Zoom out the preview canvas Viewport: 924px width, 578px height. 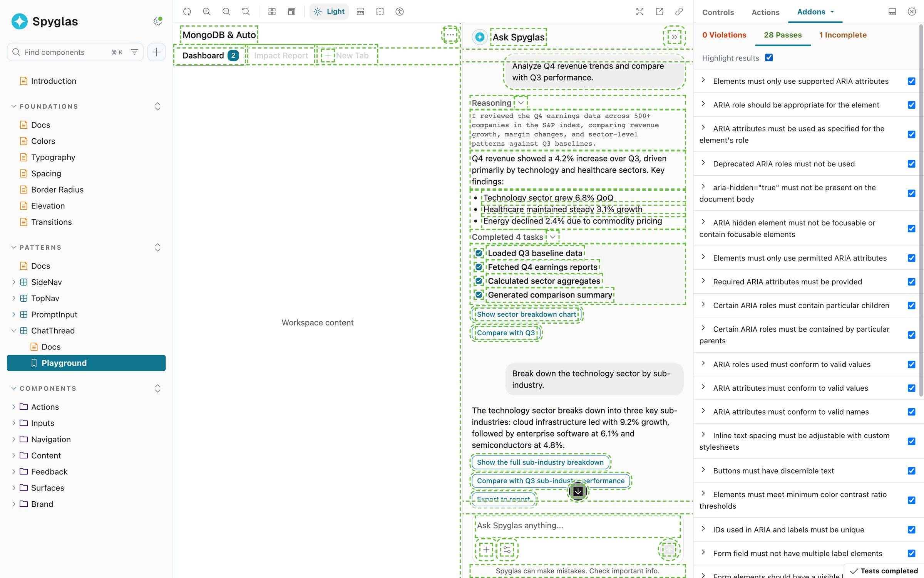[x=226, y=12]
